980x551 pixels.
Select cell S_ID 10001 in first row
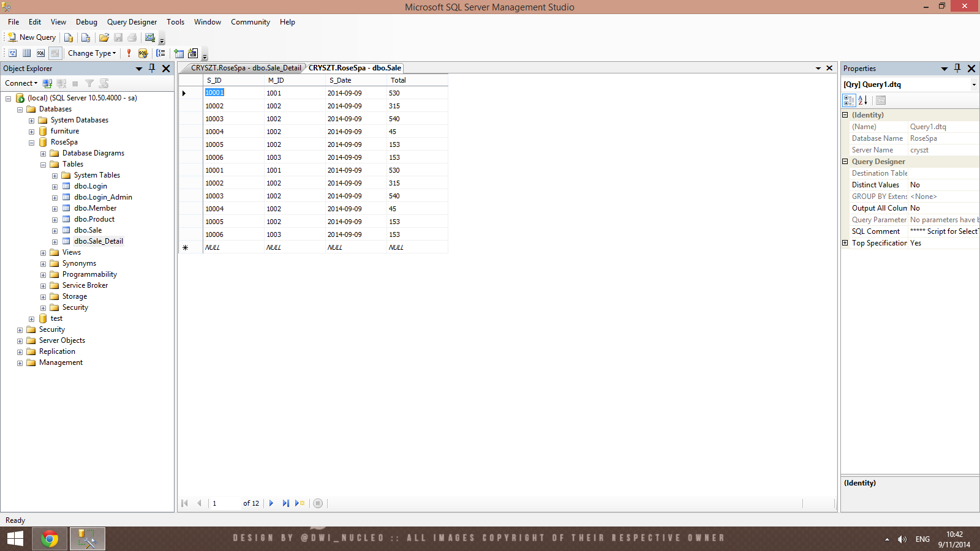[233, 93]
